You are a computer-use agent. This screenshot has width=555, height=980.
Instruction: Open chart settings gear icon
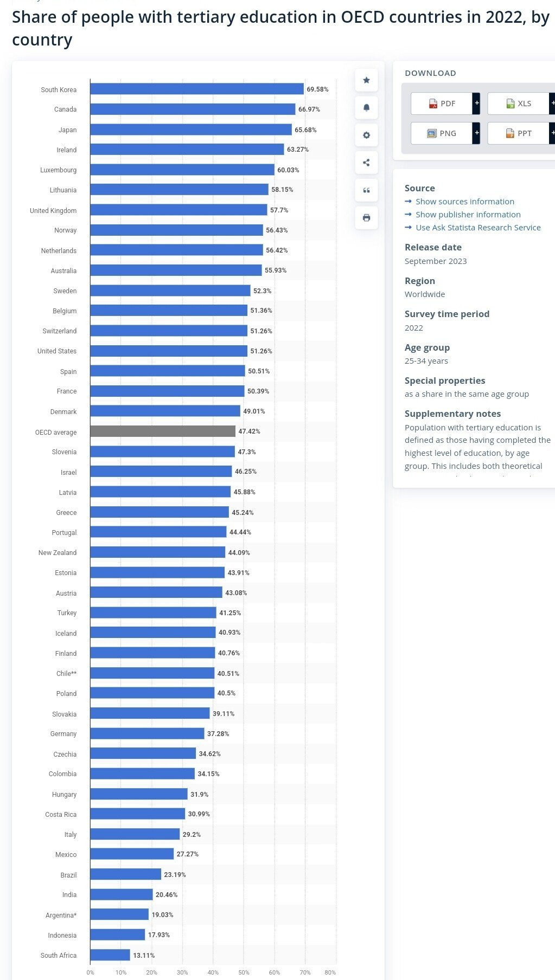(x=366, y=135)
